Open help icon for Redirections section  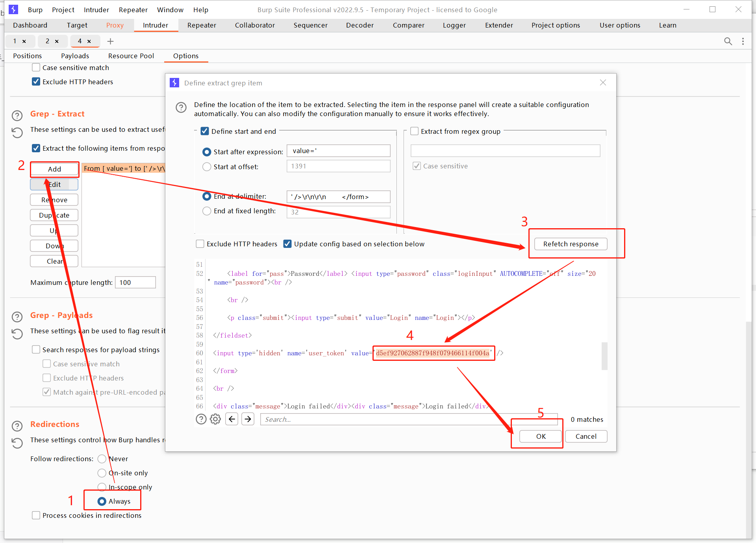pyautogui.click(x=17, y=426)
